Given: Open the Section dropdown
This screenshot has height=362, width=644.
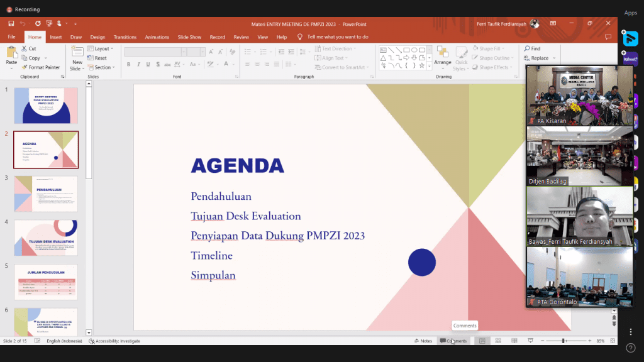Looking at the screenshot, I should click(x=103, y=67).
